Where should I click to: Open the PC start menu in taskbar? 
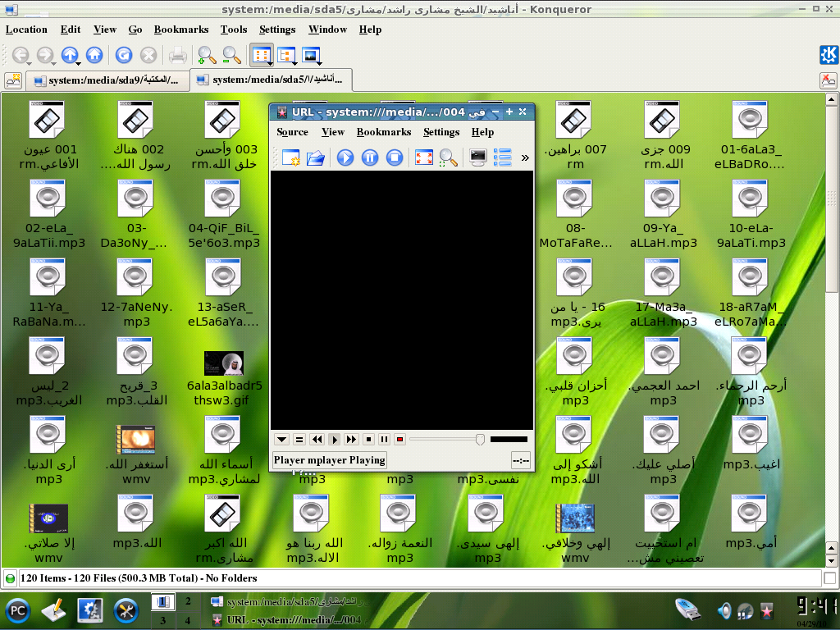click(18, 610)
